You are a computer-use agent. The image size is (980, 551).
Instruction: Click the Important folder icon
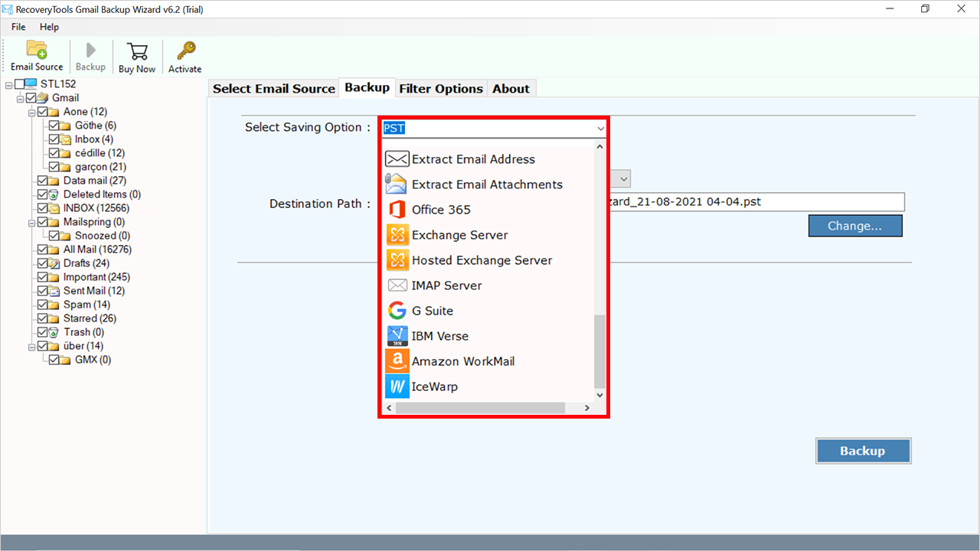[x=55, y=277]
